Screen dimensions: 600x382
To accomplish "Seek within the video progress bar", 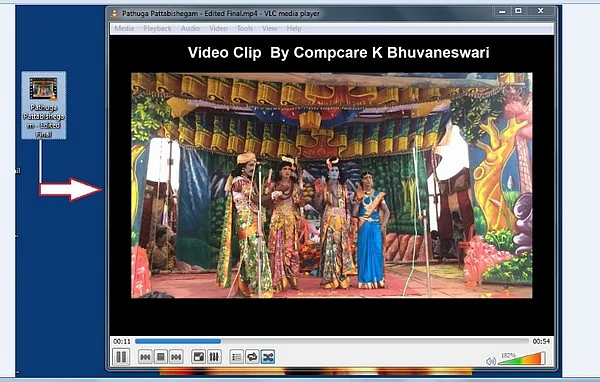I will [x=332, y=341].
